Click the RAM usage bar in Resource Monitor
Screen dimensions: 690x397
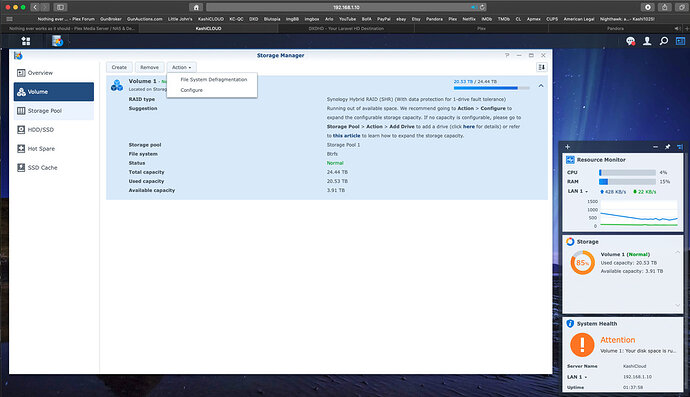coord(628,181)
